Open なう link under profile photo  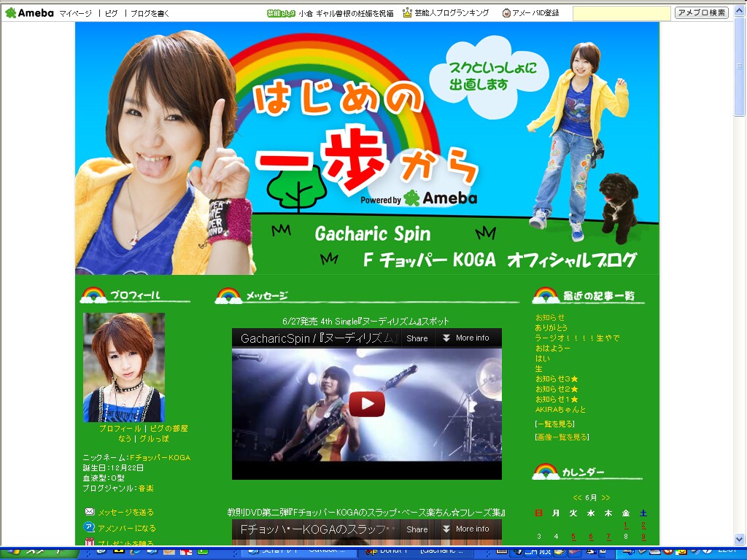pos(124,438)
